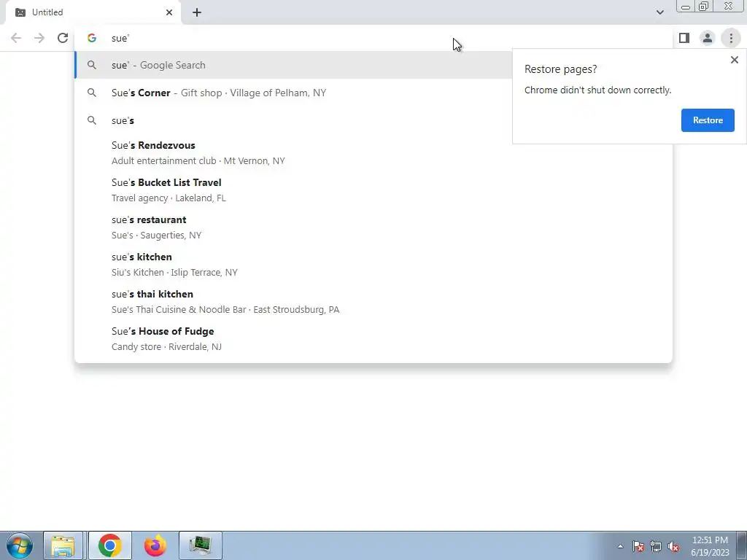747x560 pixels.
Task: Pick the sue's kitchen suggestion
Action: (x=373, y=264)
